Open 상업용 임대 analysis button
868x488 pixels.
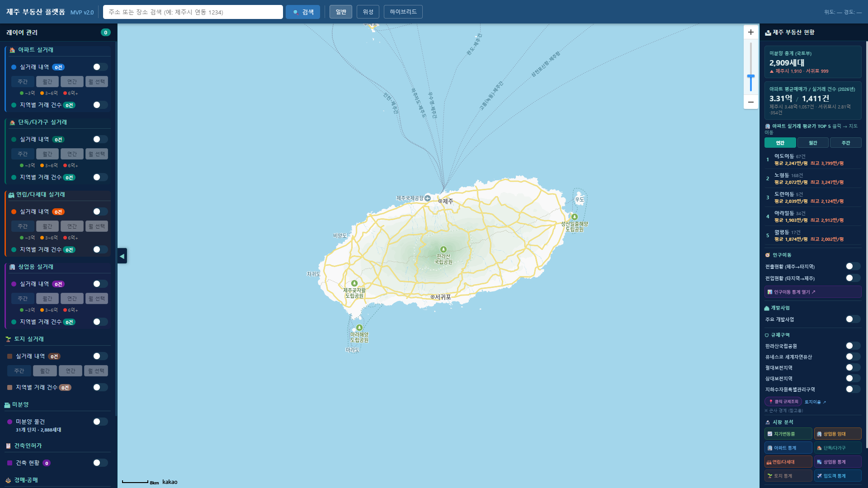[x=838, y=434]
